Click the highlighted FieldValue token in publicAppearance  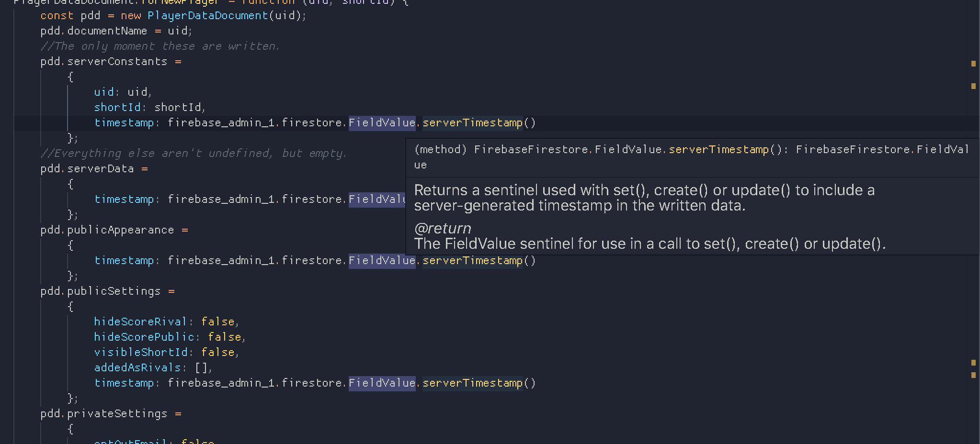(382, 260)
